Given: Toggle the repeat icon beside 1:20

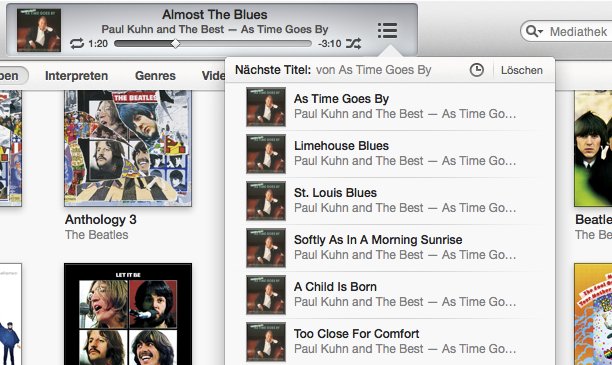Looking at the screenshot, I should click(77, 43).
